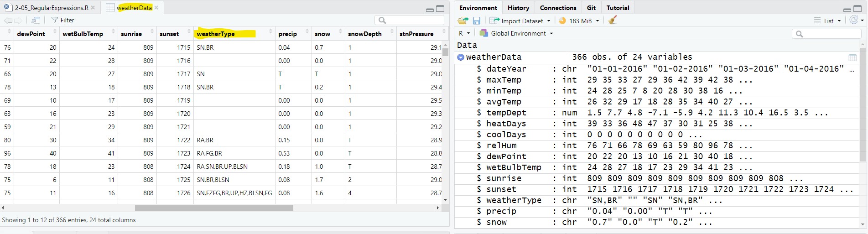Open the Git tab
868x234 pixels.
[591, 8]
